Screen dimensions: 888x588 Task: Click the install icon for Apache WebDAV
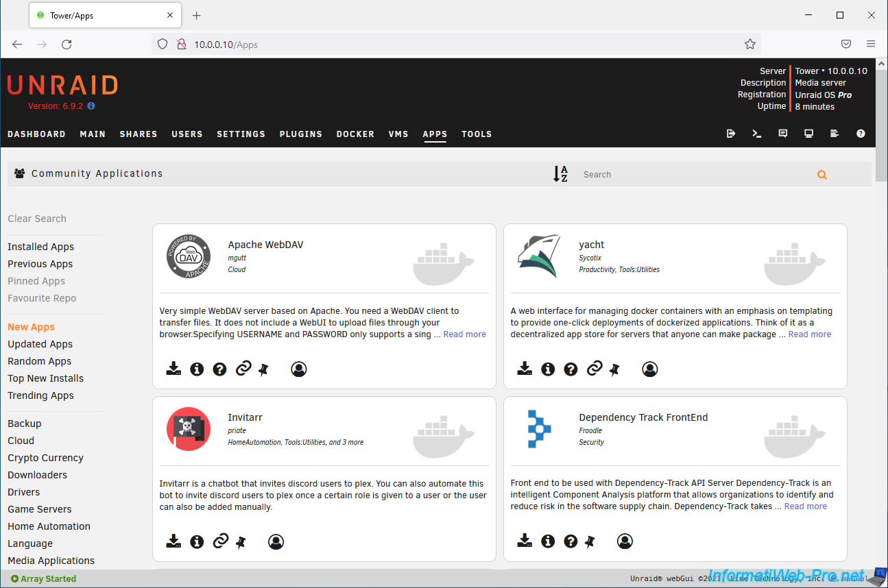(173, 369)
